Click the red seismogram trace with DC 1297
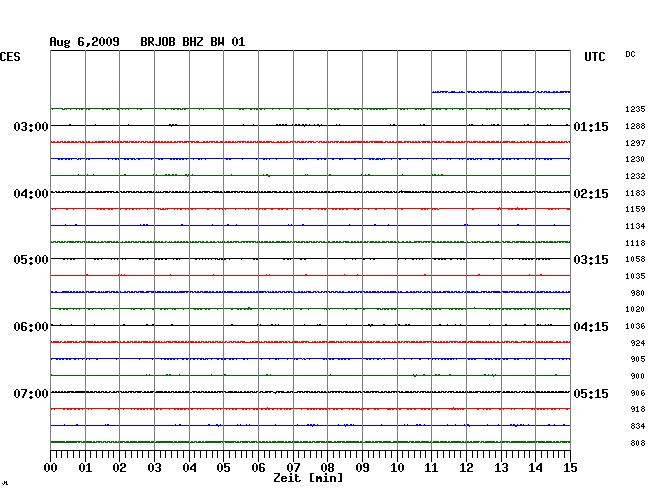The height and width of the screenshot is (494, 650). tap(310, 142)
